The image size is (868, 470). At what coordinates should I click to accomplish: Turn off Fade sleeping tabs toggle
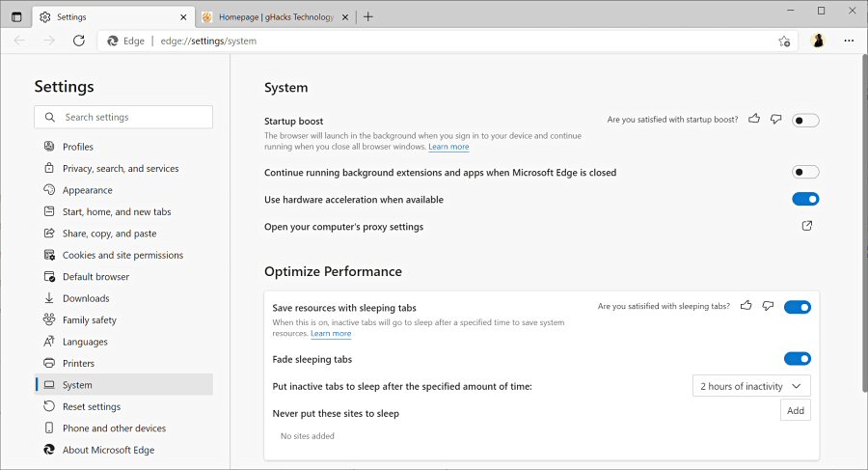pyautogui.click(x=798, y=359)
